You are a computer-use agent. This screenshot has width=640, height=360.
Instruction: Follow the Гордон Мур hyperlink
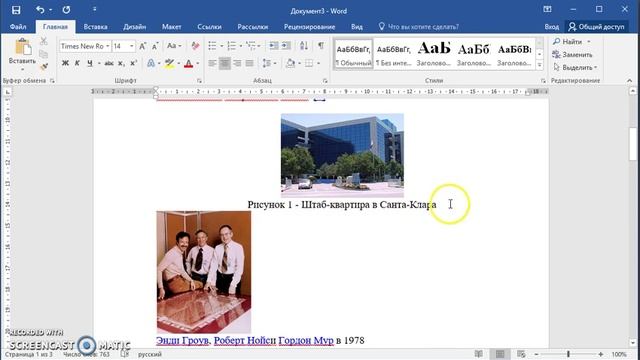click(306, 340)
